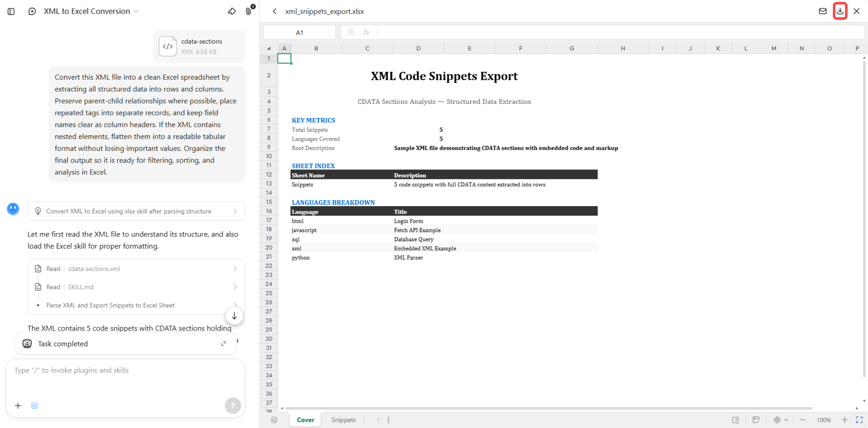Click the vertical scrollbar of the sheet
This screenshot has height=428, width=868.
[864, 219]
